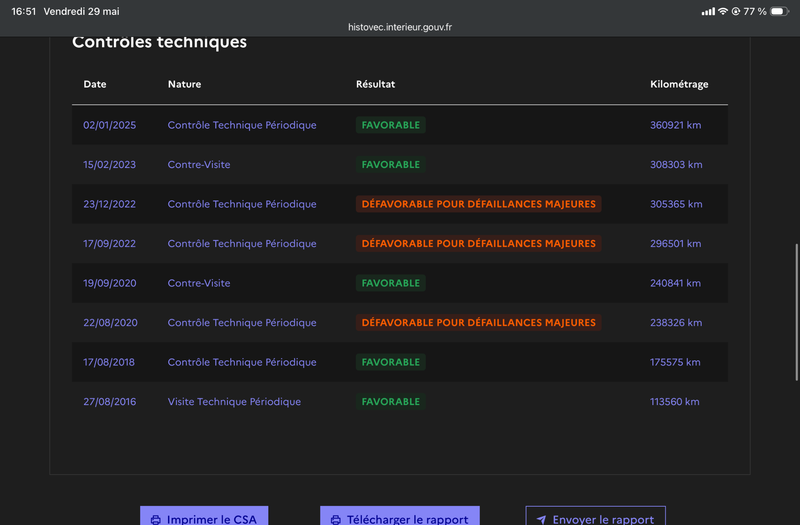This screenshot has height=525, width=800.
Task: Open the Envoyer le rapport button
Action: [x=595, y=516]
